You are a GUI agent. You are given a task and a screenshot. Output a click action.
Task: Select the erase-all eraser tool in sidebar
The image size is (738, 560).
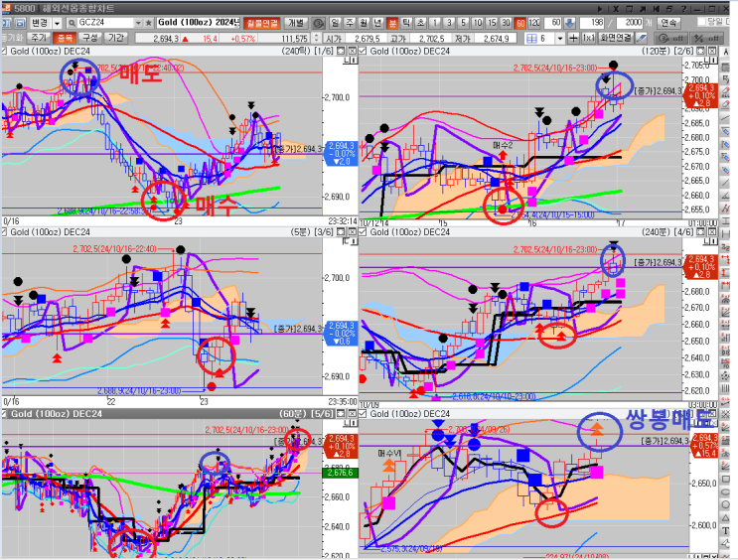click(x=726, y=91)
